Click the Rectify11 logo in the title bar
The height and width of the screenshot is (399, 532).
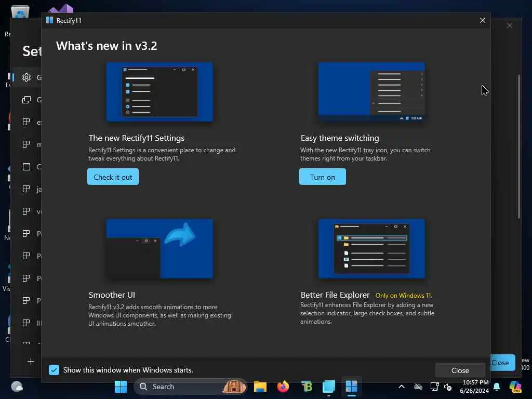coord(49,20)
